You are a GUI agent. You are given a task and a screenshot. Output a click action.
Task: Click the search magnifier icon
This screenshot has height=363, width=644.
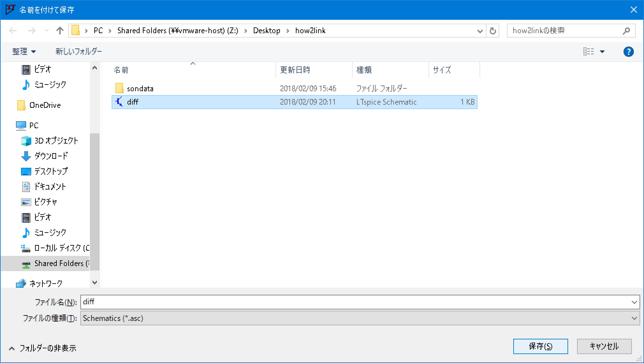pyautogui.click(x=626, y=31)
